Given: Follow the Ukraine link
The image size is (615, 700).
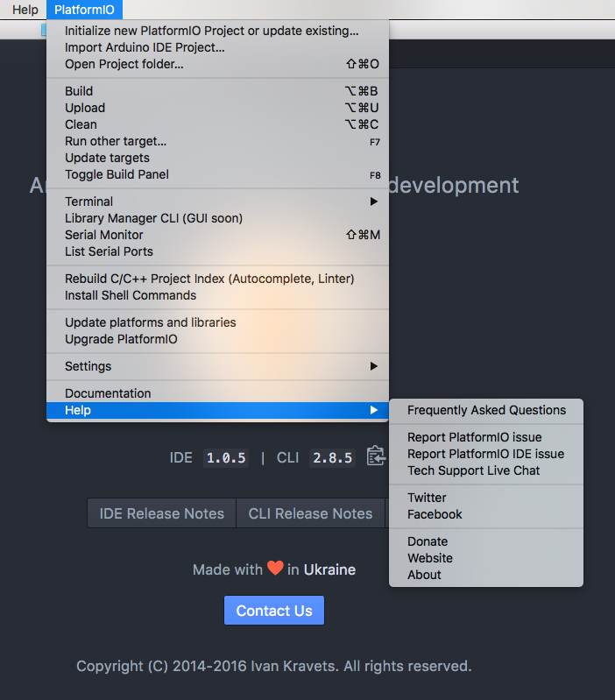Looking at the screenshot, I should pyautogui.click(x=329, y=569).
